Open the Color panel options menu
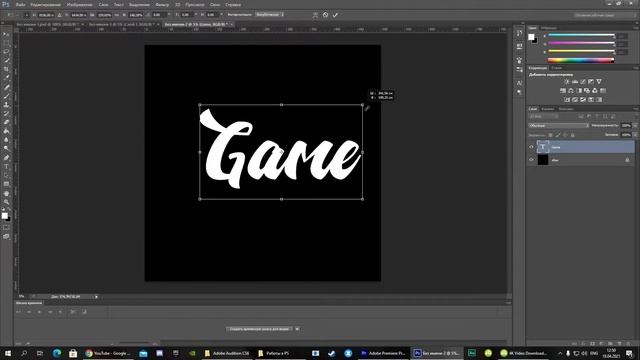The width and height of the screenshot is (640, 360). (x=636, y=28)
